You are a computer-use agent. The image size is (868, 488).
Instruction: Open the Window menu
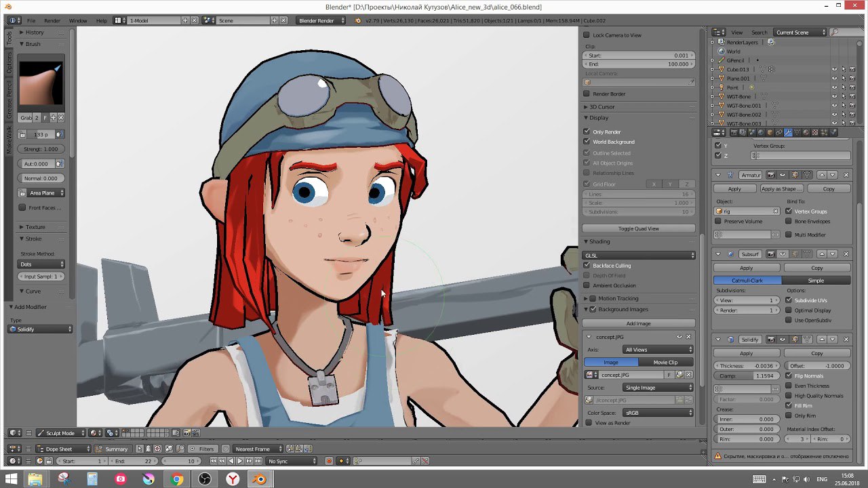point(78,20)
